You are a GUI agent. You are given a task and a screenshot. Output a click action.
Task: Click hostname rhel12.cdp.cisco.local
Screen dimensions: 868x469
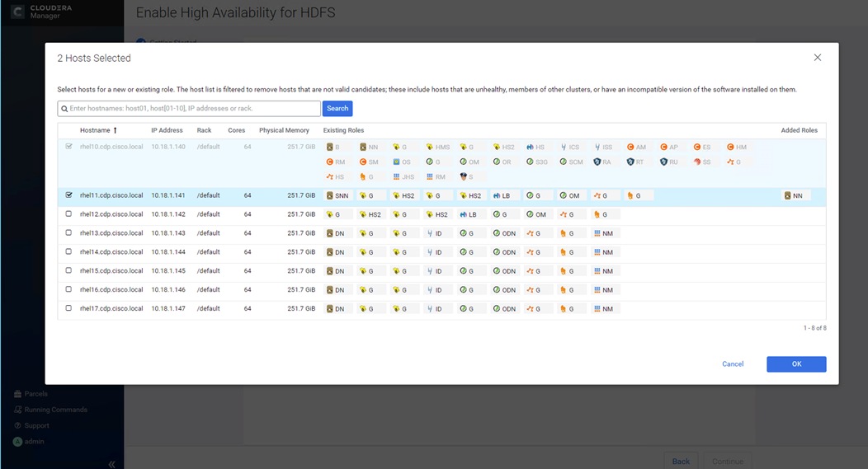point(111,214)
